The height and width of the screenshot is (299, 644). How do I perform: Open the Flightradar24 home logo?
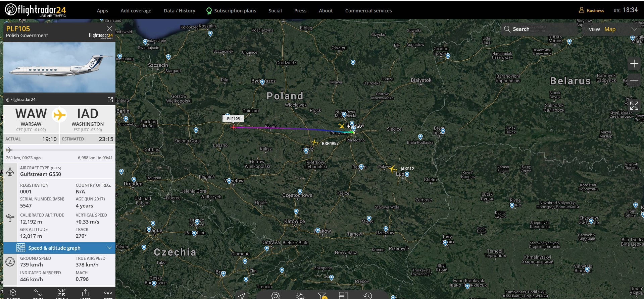pyautogui.click(x=36, y=10)
